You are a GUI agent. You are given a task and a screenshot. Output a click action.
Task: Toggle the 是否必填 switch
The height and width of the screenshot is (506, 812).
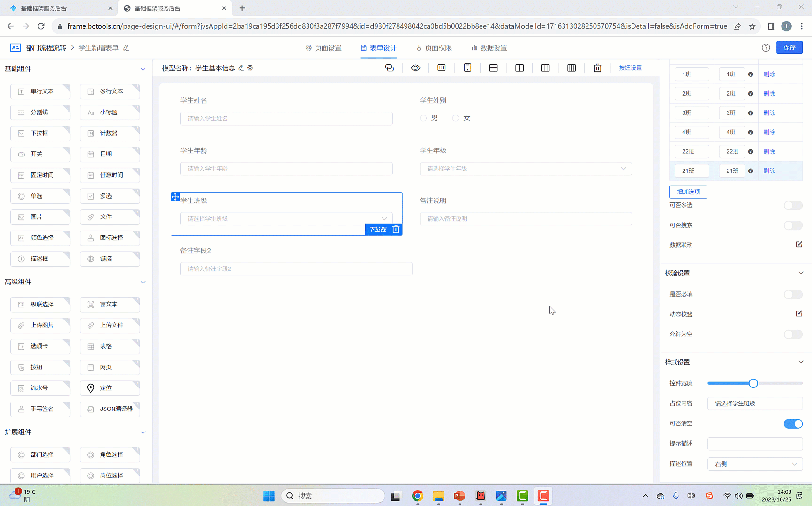(793, 294)
